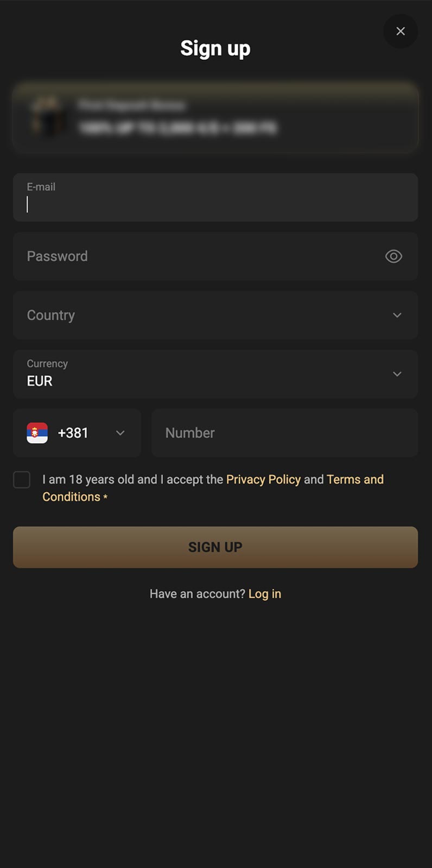Click into the Password field

tap(201, 256)
